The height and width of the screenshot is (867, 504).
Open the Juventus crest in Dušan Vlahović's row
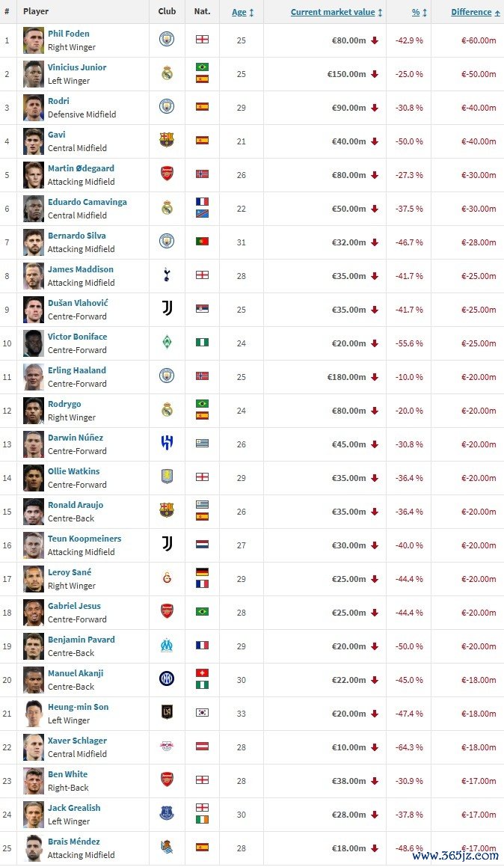[167, 308]
